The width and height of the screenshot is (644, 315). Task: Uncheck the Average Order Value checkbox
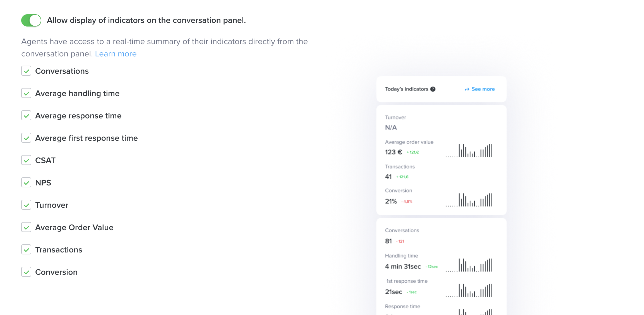26,227
